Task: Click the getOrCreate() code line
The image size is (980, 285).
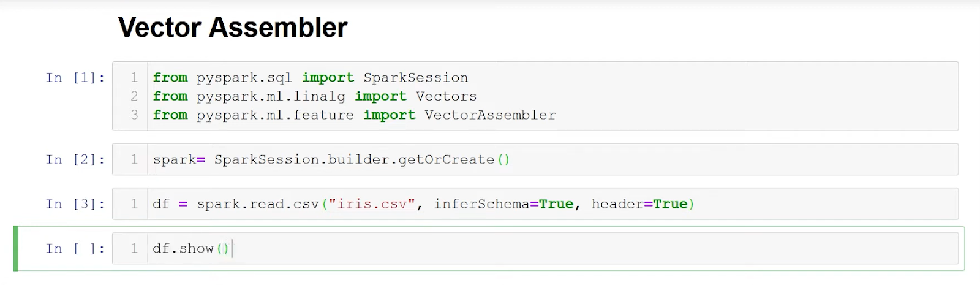Action: pos(331,160)
